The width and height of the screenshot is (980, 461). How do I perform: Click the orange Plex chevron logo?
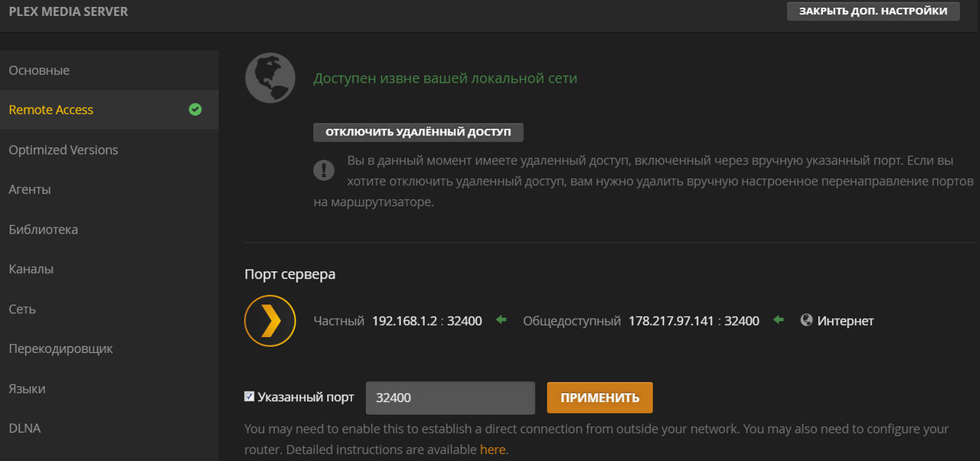pos(270,321)
